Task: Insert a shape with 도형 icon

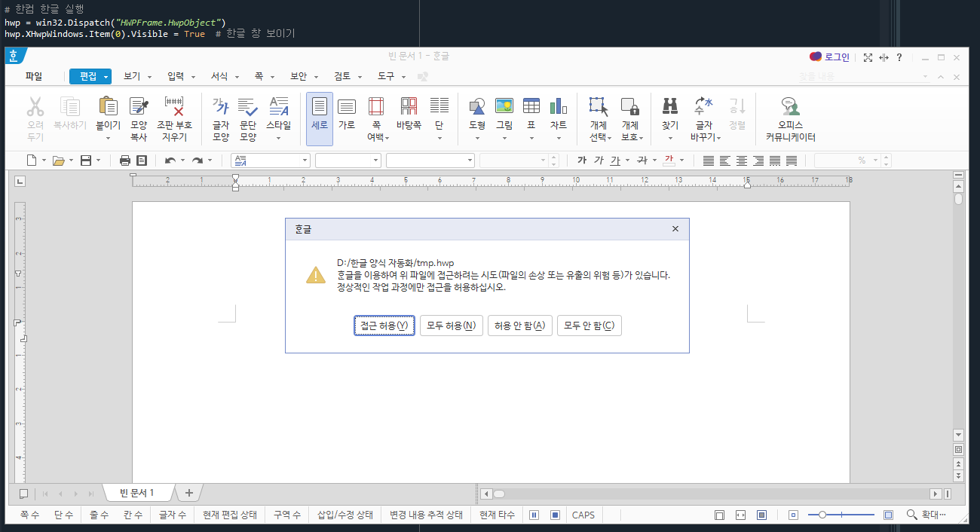Action: (x=477, y=106)
